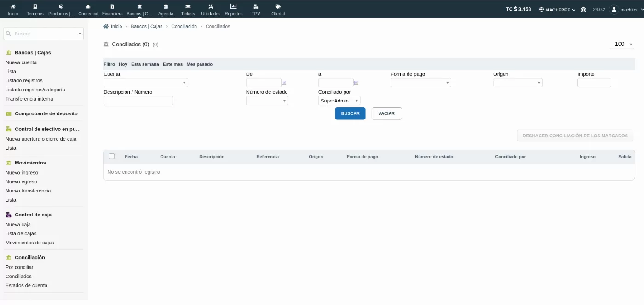This screenshot has width=644, height=305.
Task: Click the machfree user avatar icon
Action: click(614, 9)
